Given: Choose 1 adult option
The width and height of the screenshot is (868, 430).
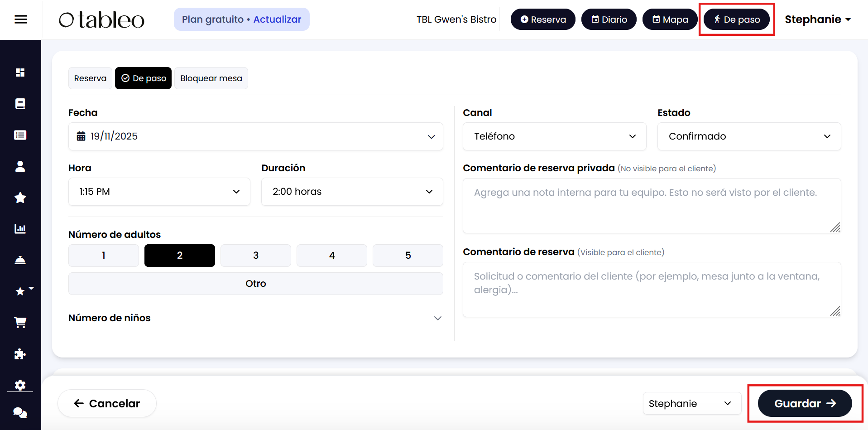Looking at the screenshot, I should tap(104, 256).
